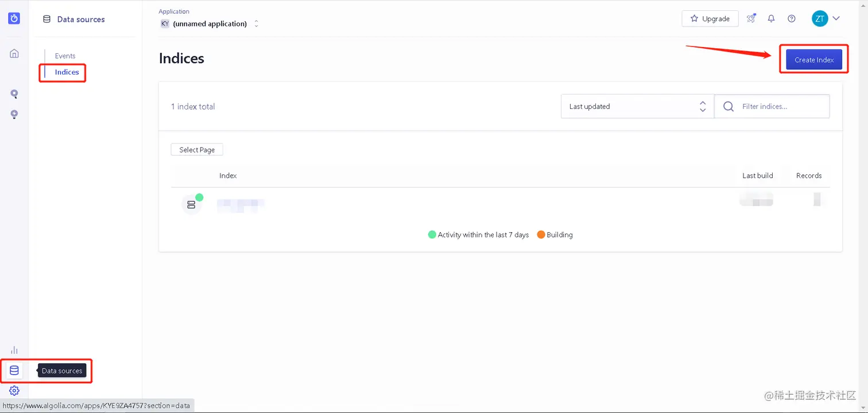Open the notifications bell icon

(x=772, y=18)
